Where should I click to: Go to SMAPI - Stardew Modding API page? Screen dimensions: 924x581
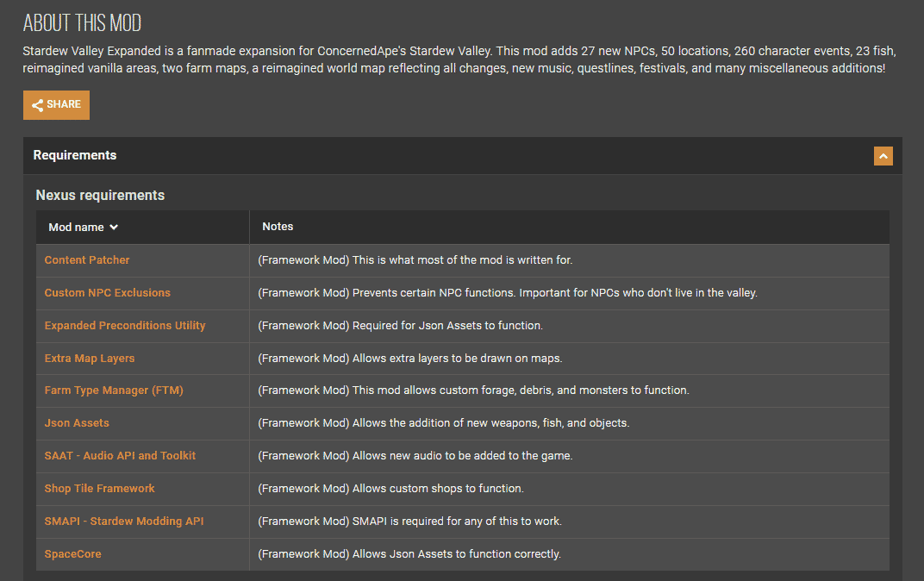click(124, 522)
